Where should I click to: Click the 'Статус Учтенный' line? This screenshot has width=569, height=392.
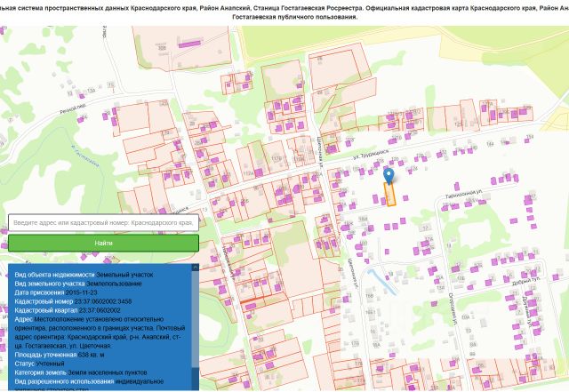coord(39,364)
